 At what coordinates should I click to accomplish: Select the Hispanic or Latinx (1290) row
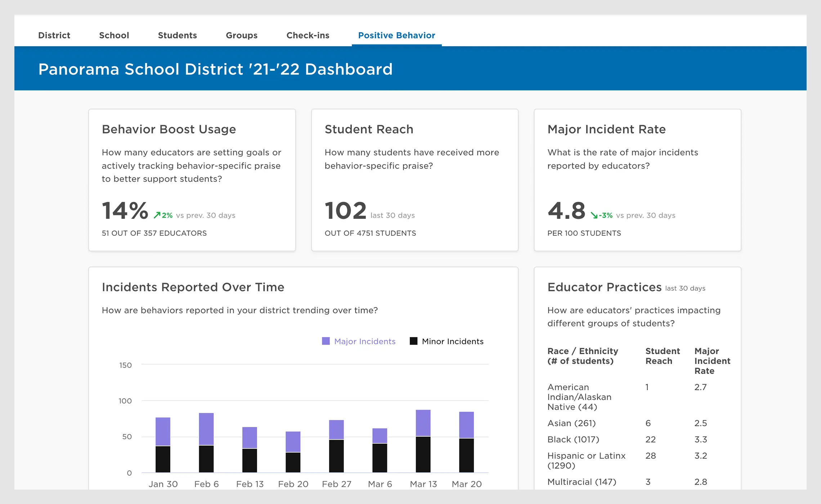637,461
